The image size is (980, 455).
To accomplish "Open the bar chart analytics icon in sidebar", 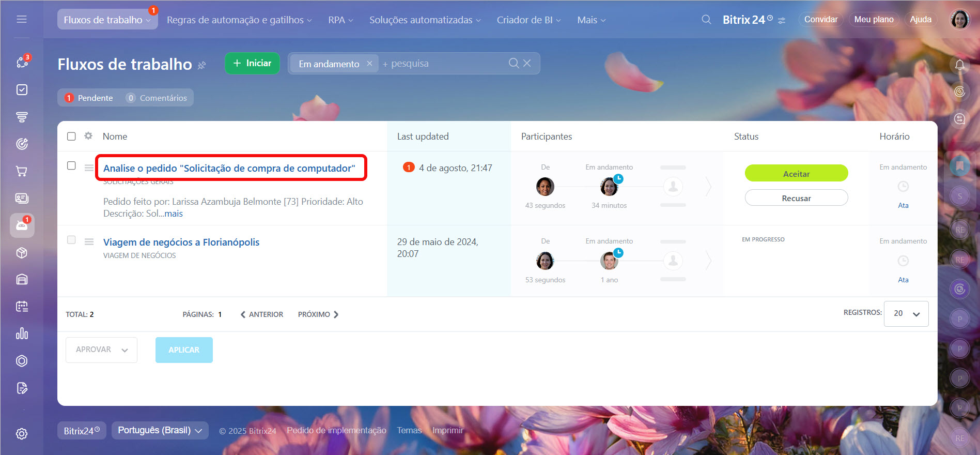I will (22, 333).
